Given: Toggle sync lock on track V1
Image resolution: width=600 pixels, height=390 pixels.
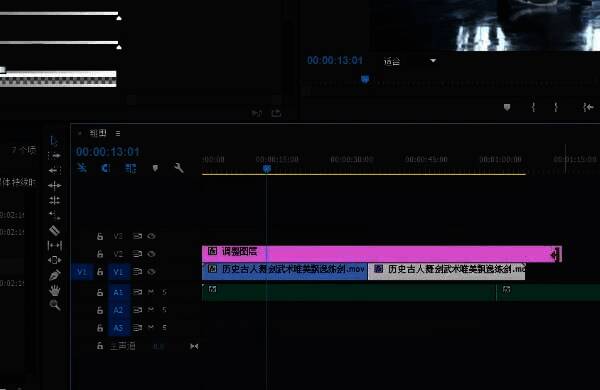Looking at the screenshot, I should pos(137,272).
